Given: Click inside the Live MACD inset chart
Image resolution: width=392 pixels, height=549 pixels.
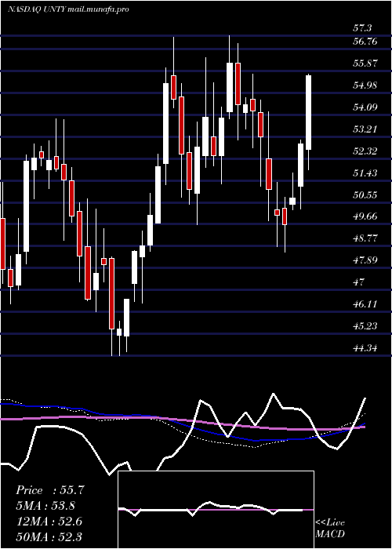Looking at the screenshot, I should [x=216, y=510].
